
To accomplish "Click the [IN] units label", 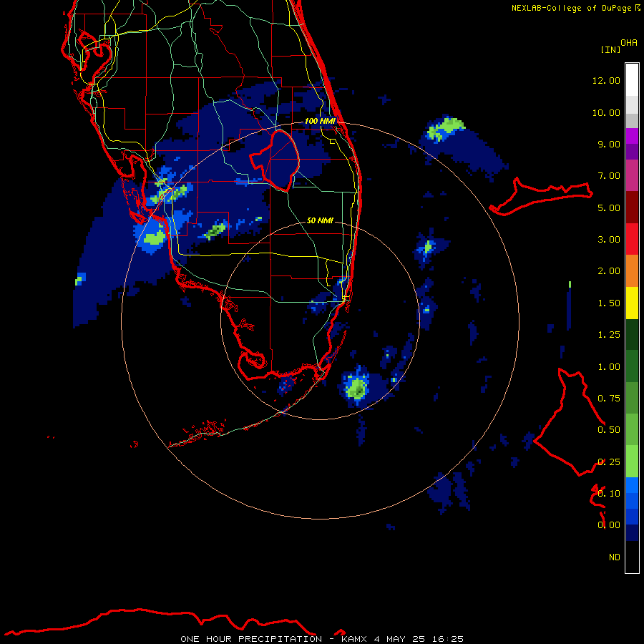I will coord(610,49).
